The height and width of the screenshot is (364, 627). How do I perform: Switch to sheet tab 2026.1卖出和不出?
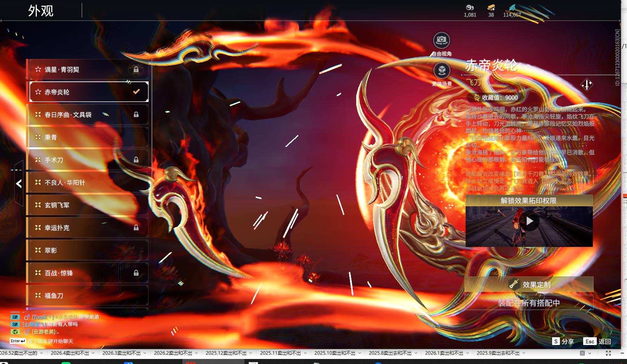(x=444, y=353)
